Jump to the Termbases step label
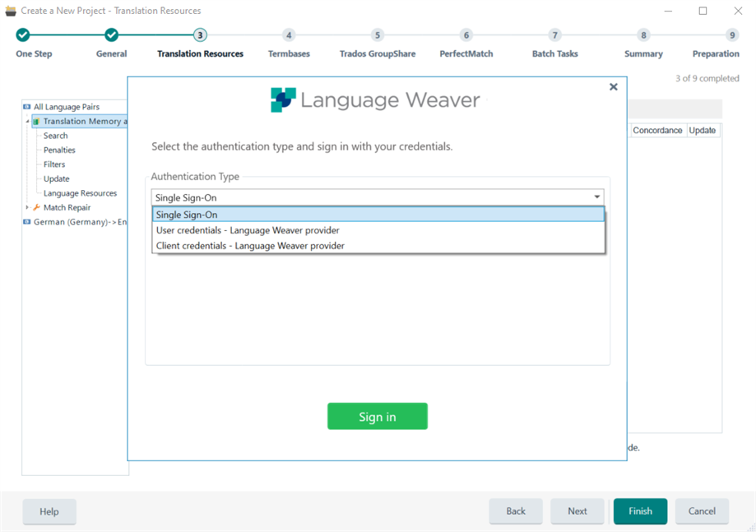This screenshot has height=532, width=756. pyautogui.click(x=289, y=54)
